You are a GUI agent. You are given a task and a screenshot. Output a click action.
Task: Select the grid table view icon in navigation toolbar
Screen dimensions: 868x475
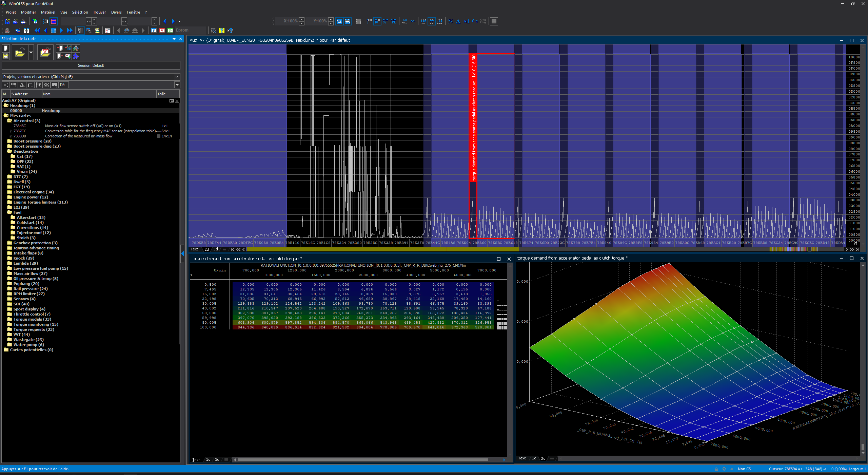coord(54,31)
